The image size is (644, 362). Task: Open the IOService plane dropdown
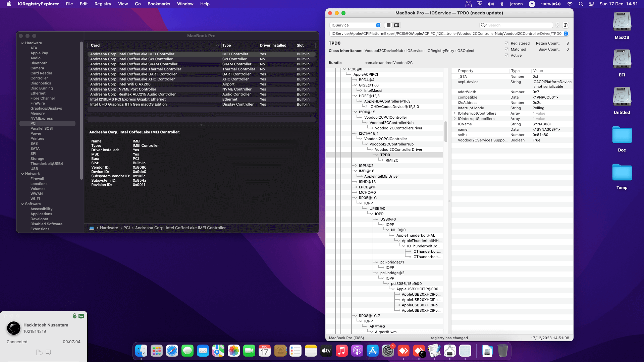(x=356, y=25)
